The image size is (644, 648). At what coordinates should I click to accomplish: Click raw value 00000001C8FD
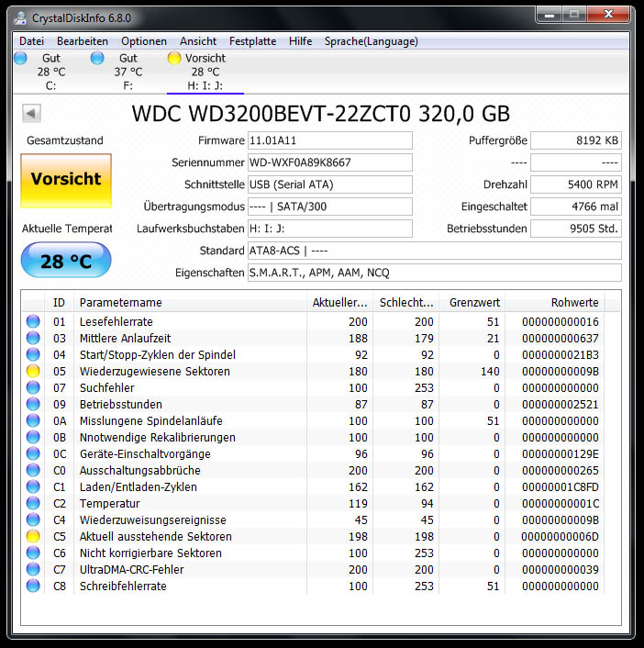(x=561, y=486)
